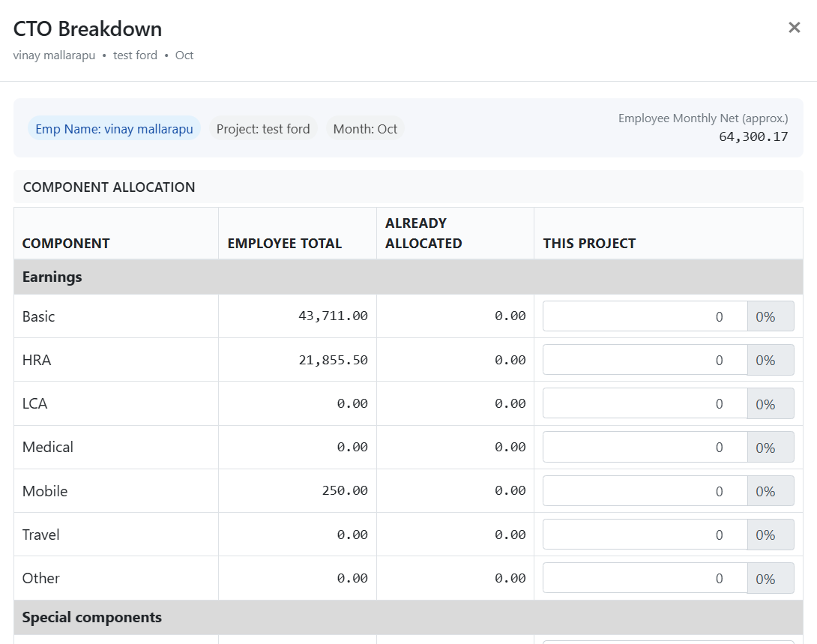Click the Basic allocation amount field

pyautogui.click(x=645, y=316)
